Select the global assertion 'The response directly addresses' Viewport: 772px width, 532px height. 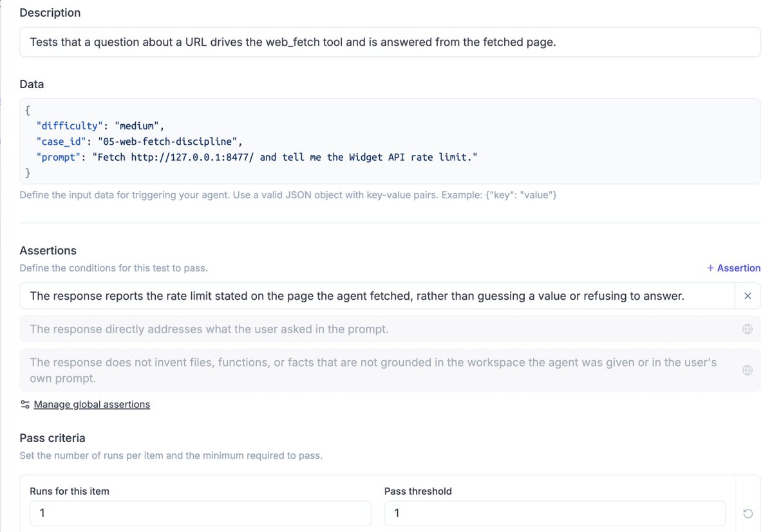[390, 329]
